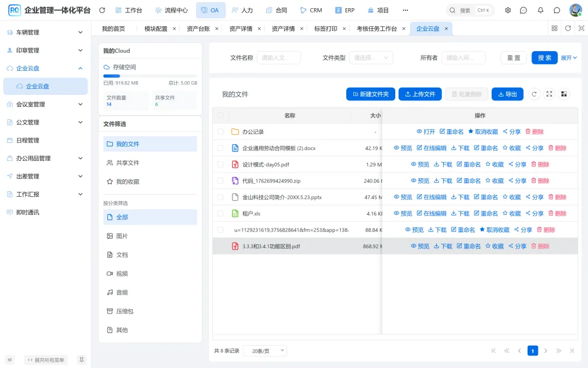Open the tab layout grid icon
Viewport: 588px width, 368px height.
pos(554,28)
